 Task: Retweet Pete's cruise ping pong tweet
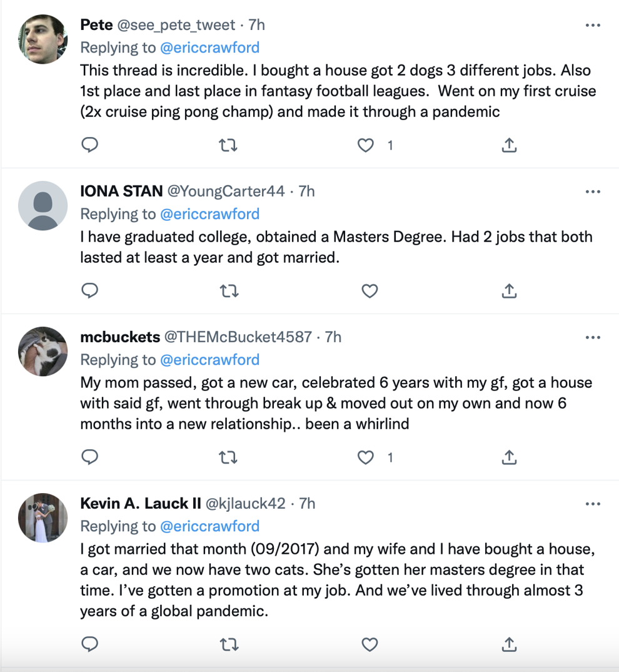(228, 146)
